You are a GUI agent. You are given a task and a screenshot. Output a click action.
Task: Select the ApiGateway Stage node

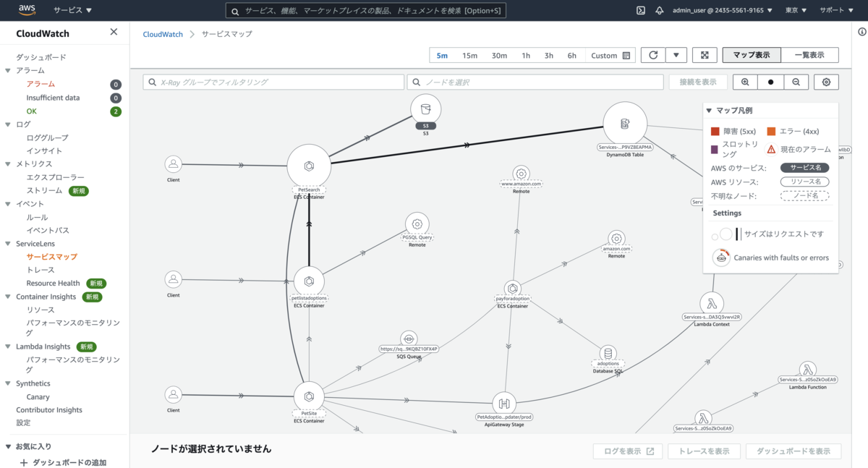click(504, 404)
